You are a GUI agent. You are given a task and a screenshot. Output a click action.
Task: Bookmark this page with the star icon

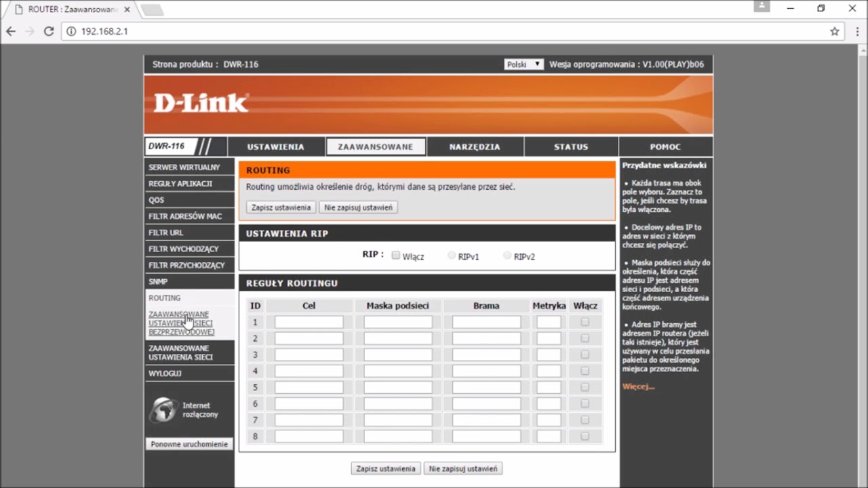[x=835, y=31]
